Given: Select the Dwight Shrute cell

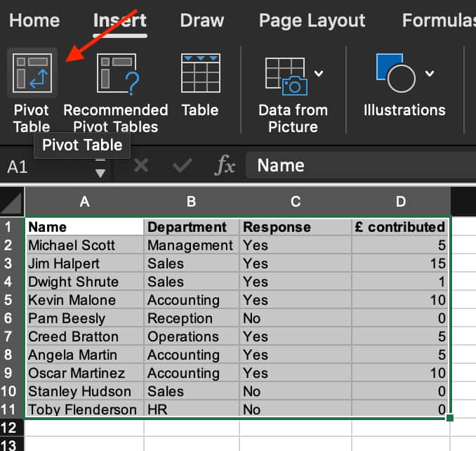Looking at the screenshot, I should click(84, 282).
